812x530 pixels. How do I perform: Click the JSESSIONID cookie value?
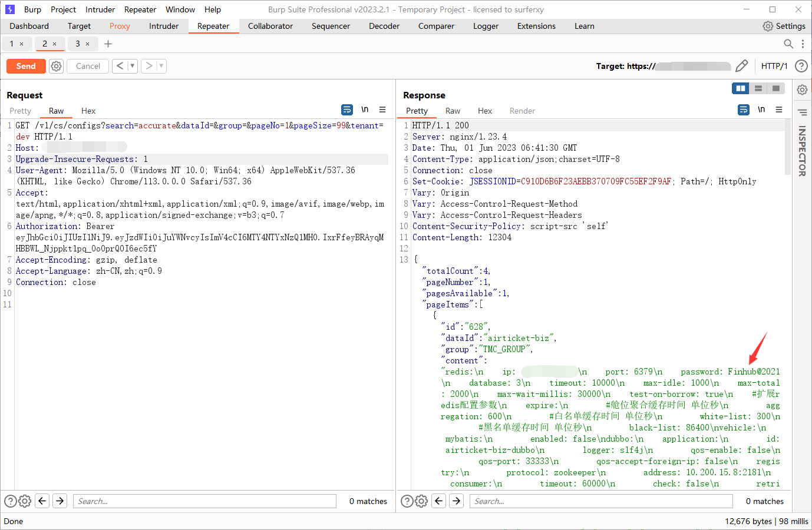coord(596,181)
